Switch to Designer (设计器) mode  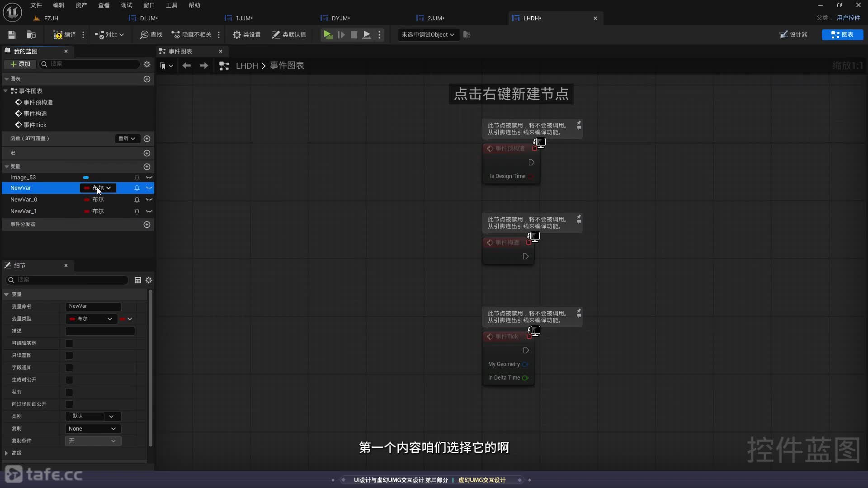[x=793, y=35]
